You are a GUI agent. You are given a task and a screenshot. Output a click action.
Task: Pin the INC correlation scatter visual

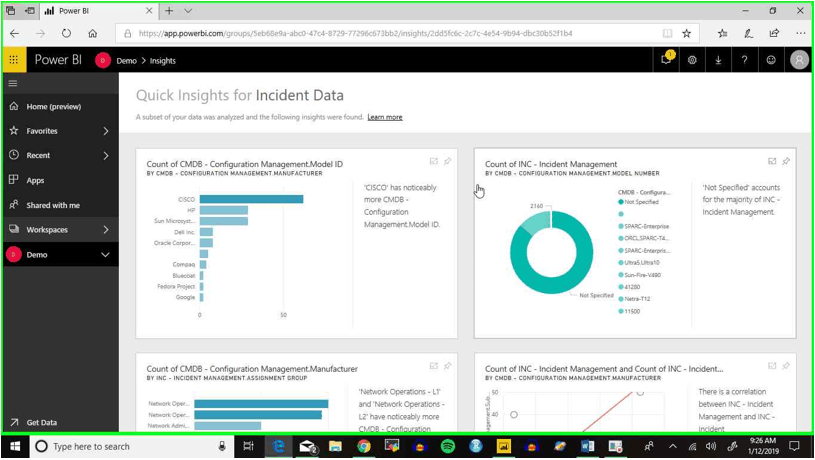pyautogui.click(x=786, y=366)
